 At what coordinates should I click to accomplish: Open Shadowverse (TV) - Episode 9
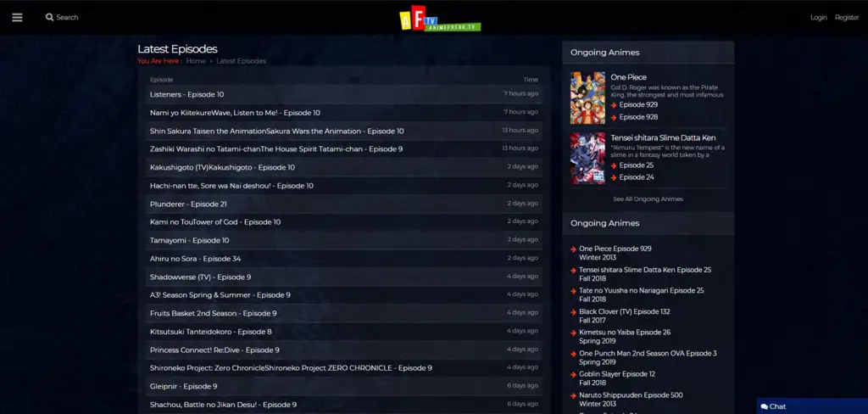200,277
